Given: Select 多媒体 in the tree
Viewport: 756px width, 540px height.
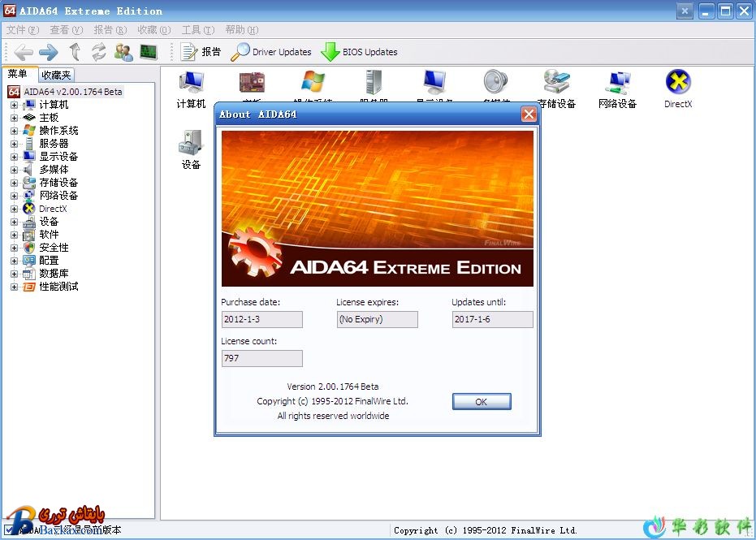Looking at the screenshot, I should click(x=54, y=170).
